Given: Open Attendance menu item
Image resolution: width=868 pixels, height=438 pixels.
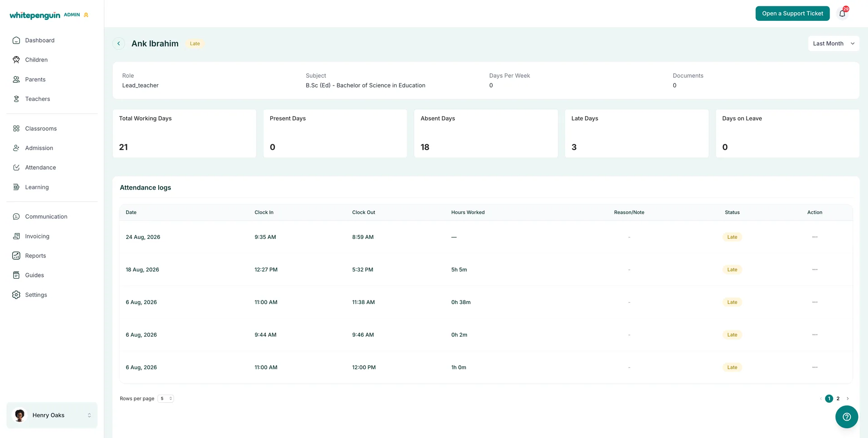Looking at the screenshot, I should click(x=52, y=167).
